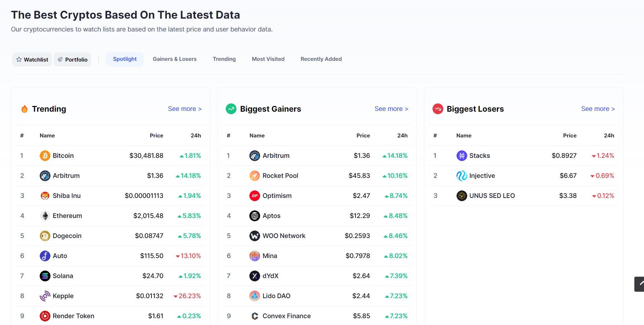Switch to the Gainers & Losers tab
Image resolution: width=644 pixels, height=325 pixels.
pos(175,59)
